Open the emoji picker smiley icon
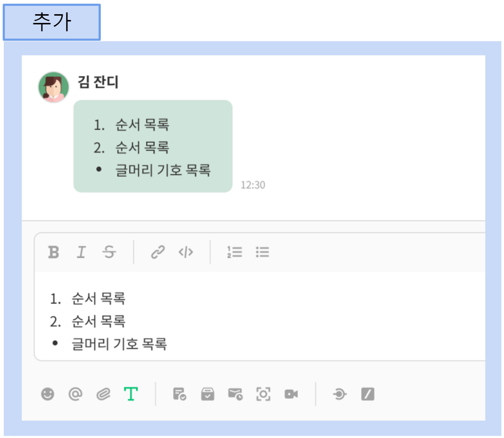The height and width of the screenshot is (438, 504). [48, 394]
